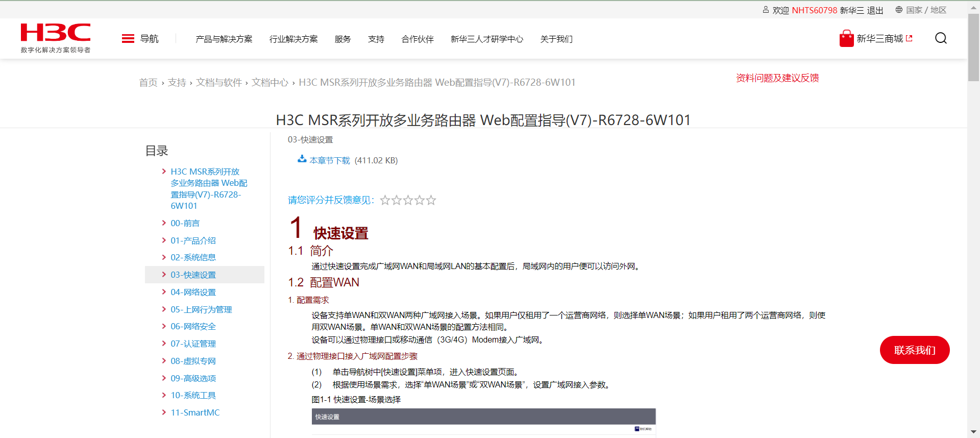The height and width of the screenshot is (438, 980).
Task: Open 服务 menu
Action: 343,39
